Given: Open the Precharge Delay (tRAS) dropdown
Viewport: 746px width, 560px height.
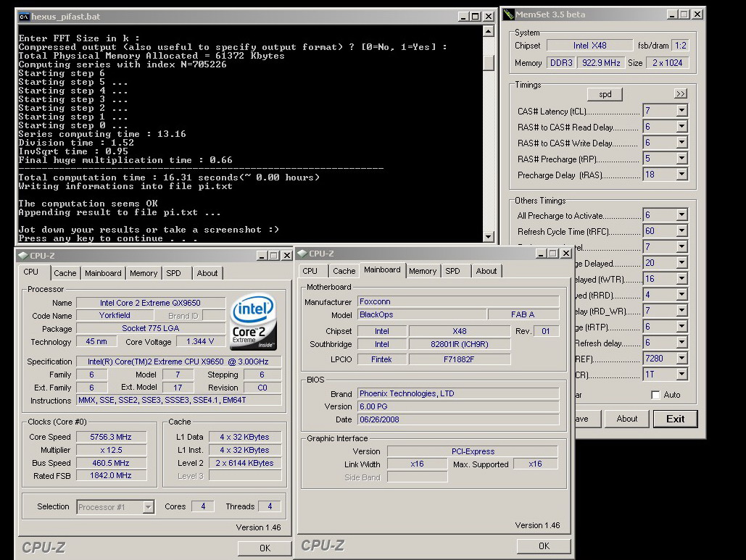Looking at the screenshot, I should click(681, 175).
